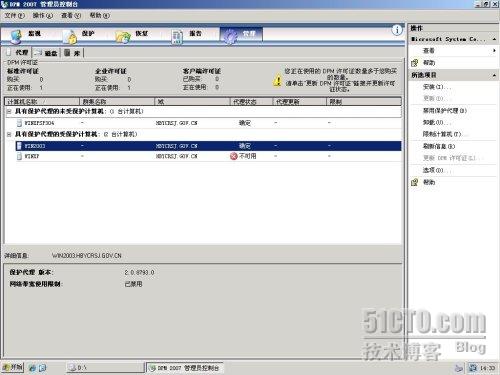Click 刷新信息 (Refresh information) action
The width and height of the screenshot is (500, 375).
tap(439, 146)
